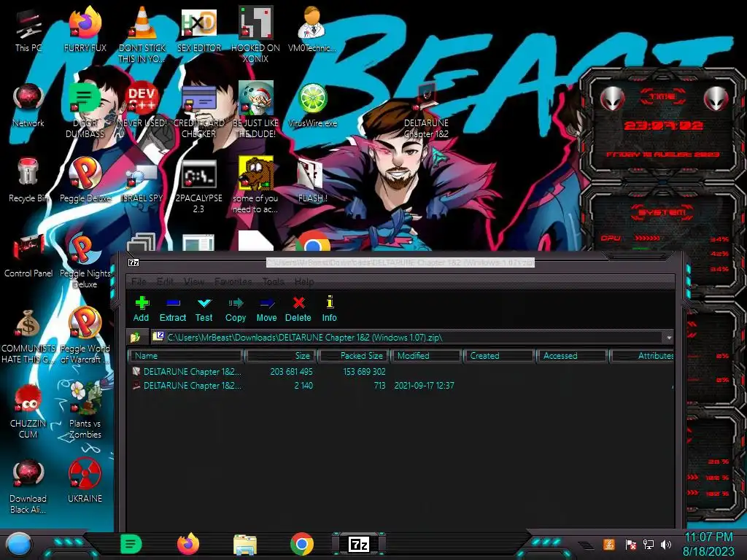The height and width of the screenshot is (560, 747).
Task: Open the View menu in 7-Zip
Action: pos(194,281)
